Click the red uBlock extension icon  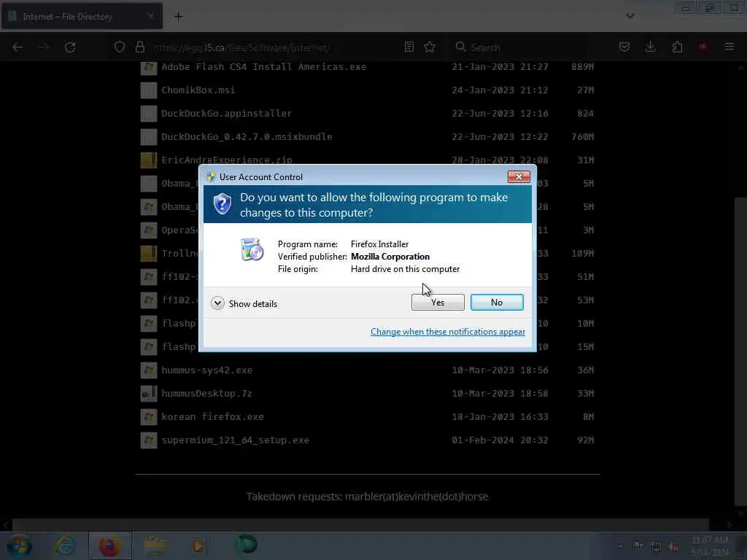[x=703, y=47]
